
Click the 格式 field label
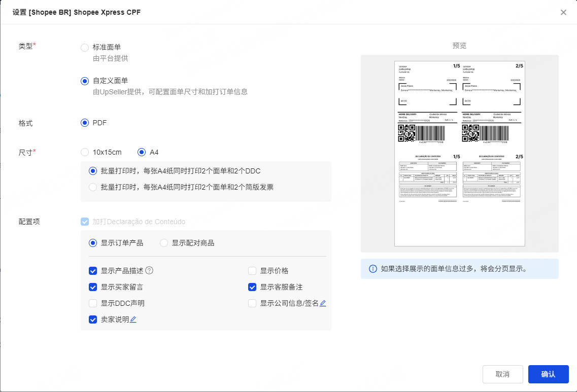(25, 123)
